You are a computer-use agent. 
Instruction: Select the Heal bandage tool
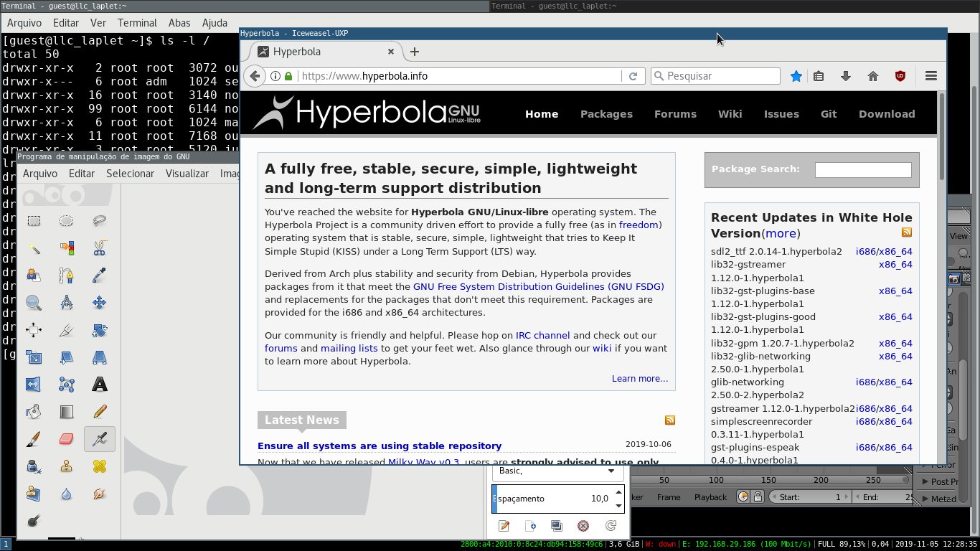(100, 466)
